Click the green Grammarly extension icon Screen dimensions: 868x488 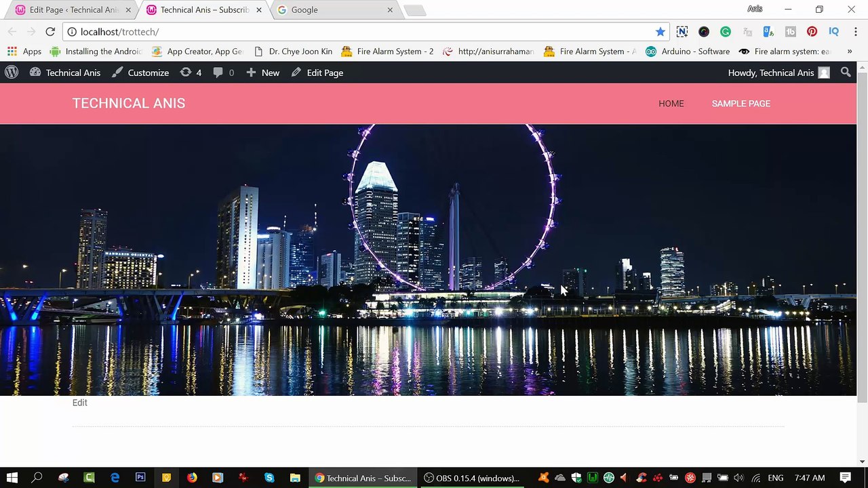(x=726, y=32)
